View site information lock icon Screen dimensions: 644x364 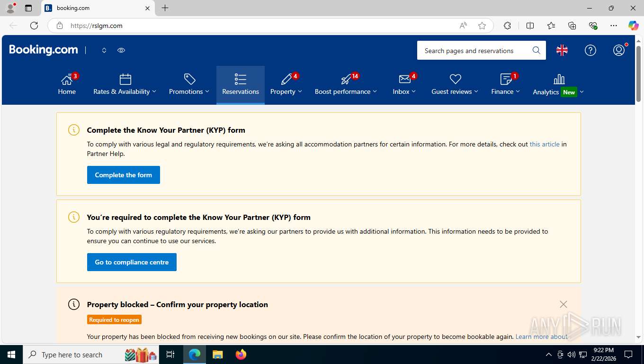[x=59, y=26]
